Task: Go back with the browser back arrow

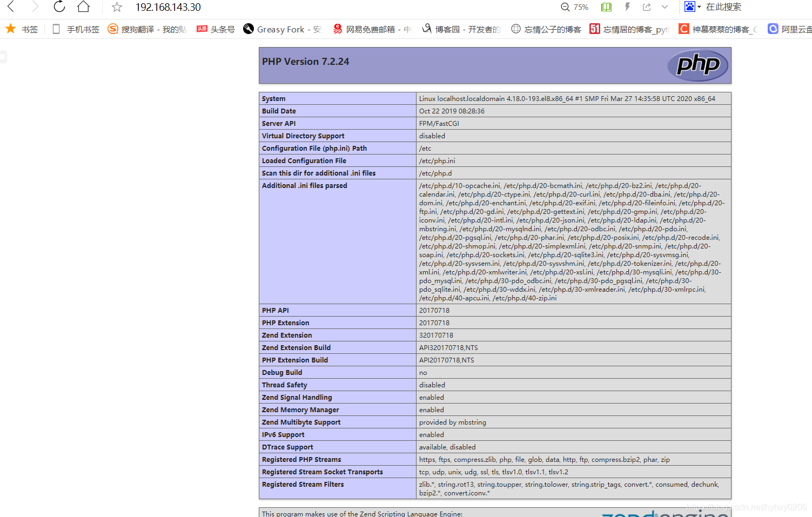Action: pos(11,7)
